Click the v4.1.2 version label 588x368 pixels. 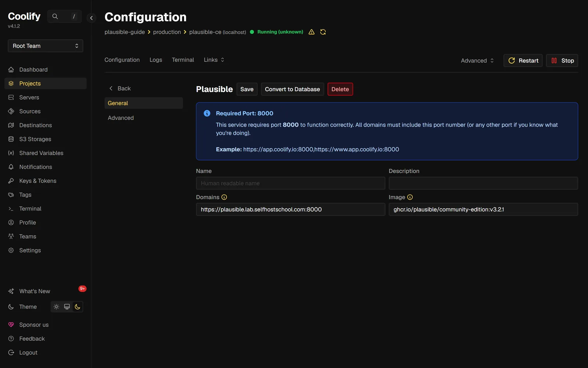(x=14, y=26)
